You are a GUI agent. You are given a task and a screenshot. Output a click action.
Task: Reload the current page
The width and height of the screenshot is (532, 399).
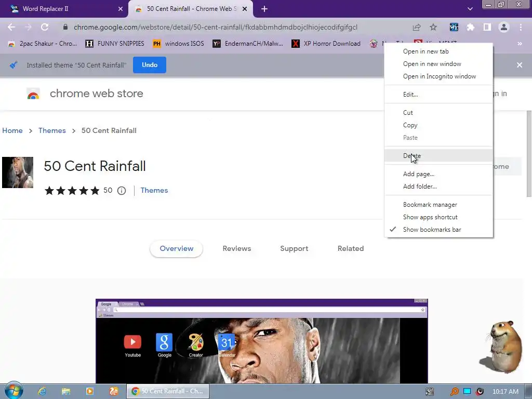(45, 27)
